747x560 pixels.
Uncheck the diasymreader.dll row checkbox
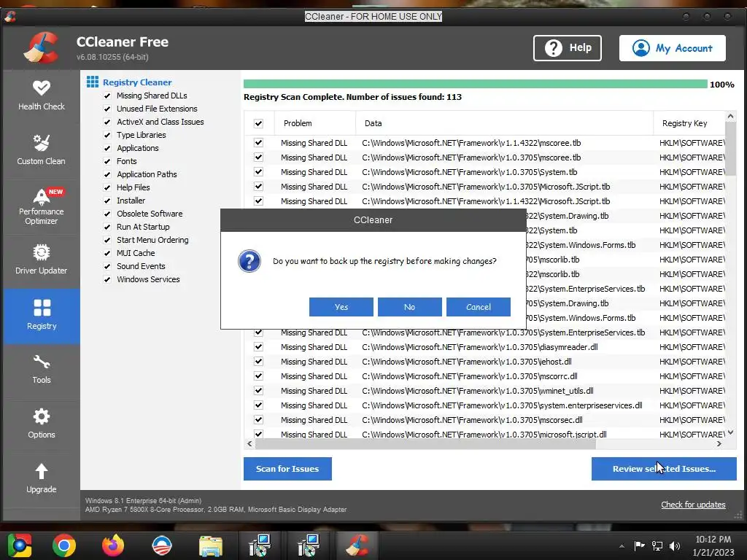point(259,347)
